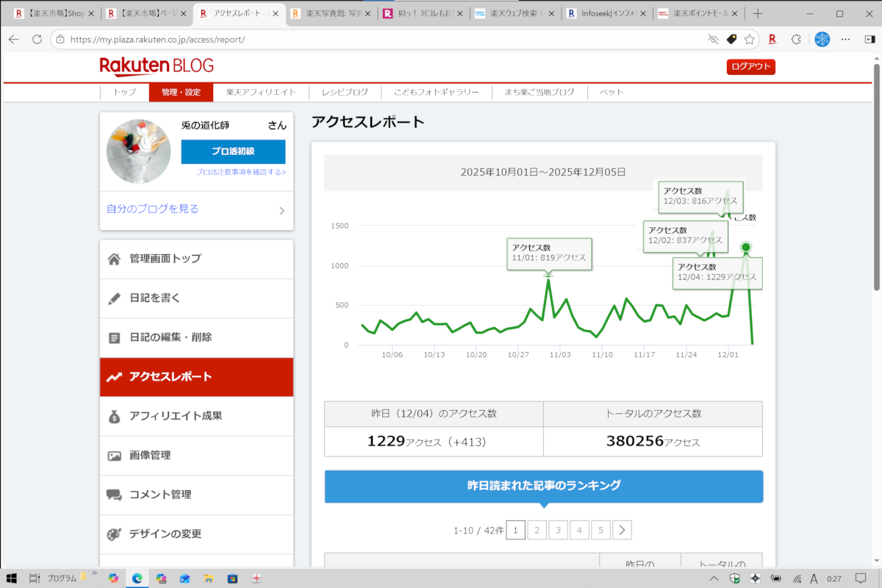The image size is (882, 588).
Task: Click the speech bubble icon for コメント管理
Action: pyautogui.click(x=114, y=495)
